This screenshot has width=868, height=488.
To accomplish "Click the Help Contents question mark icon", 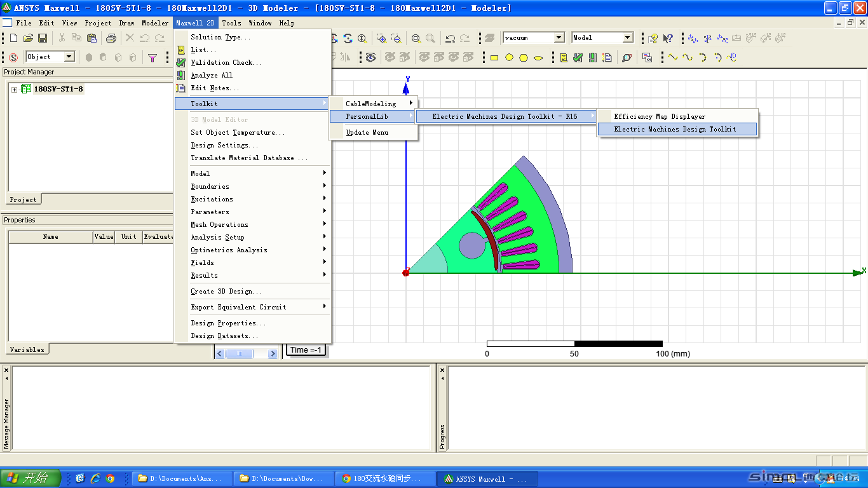I will click(x=653, y=38).
